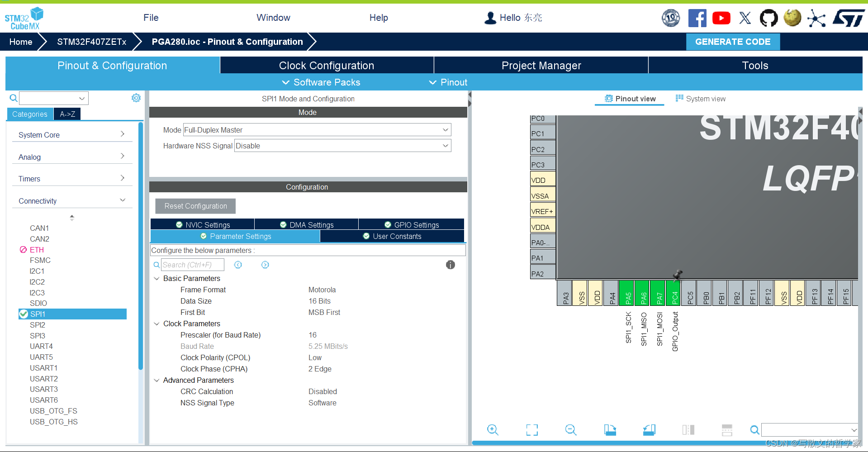The width and height of the screenshot is (868, 452).
Task: Open the category search combo box
Action: (x=54, y=98)
